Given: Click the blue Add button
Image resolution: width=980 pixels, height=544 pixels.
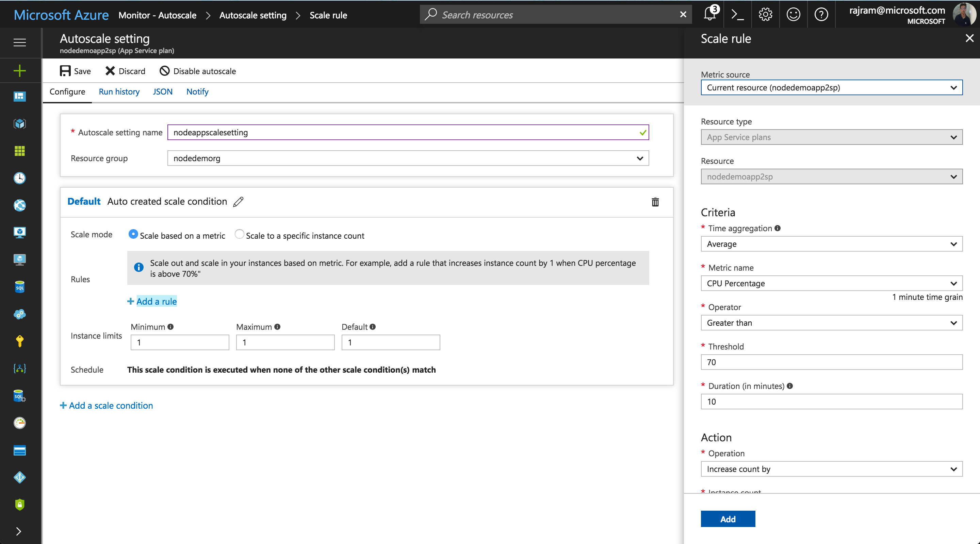Looking at the screenshot, I should [728, 519].
